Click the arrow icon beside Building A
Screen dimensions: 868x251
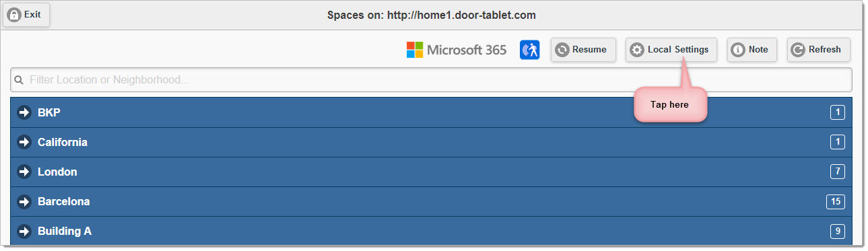(x=25, y=231)
